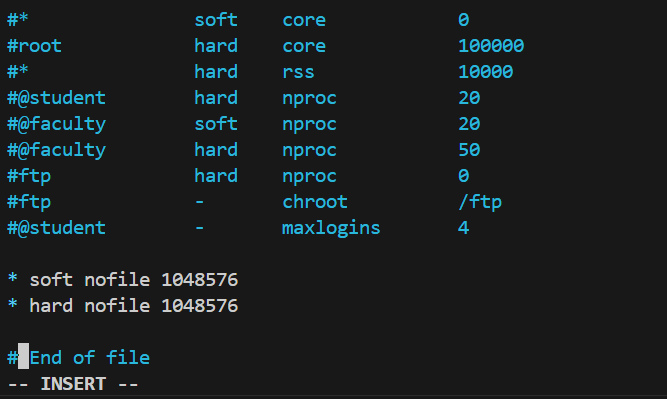Image resolution: width=667 pixels, height=399 pixels.
Task: Click the value 0 on soft core line
Action: 463,20
